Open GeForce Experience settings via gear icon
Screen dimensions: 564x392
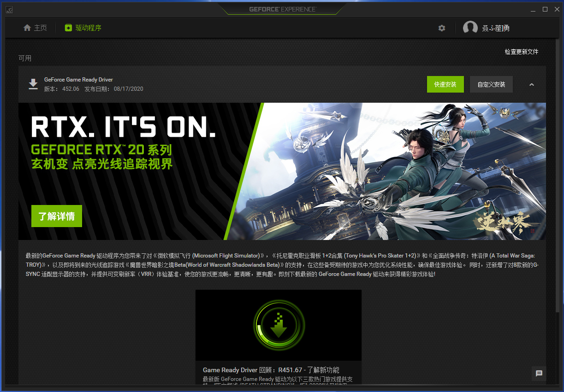442,28
